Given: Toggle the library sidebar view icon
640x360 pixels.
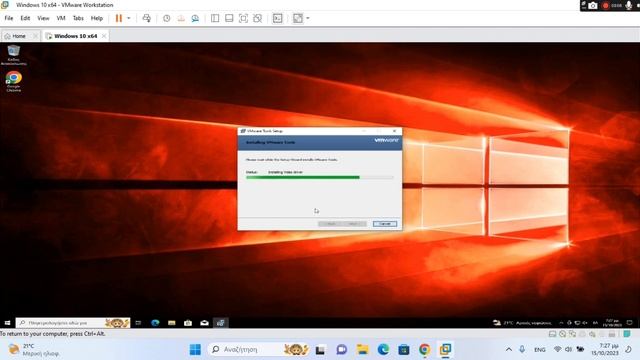Looking at the screenshot, I should 215,18.
